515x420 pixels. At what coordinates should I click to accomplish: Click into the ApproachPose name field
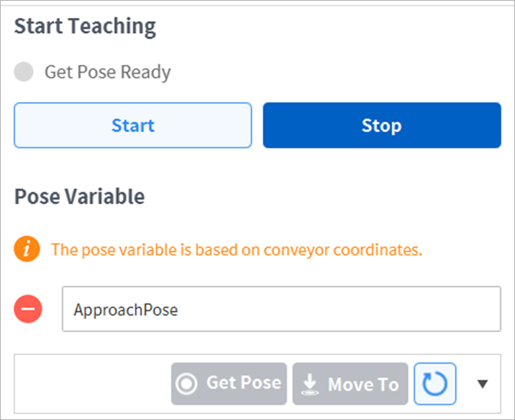point(281,309)
